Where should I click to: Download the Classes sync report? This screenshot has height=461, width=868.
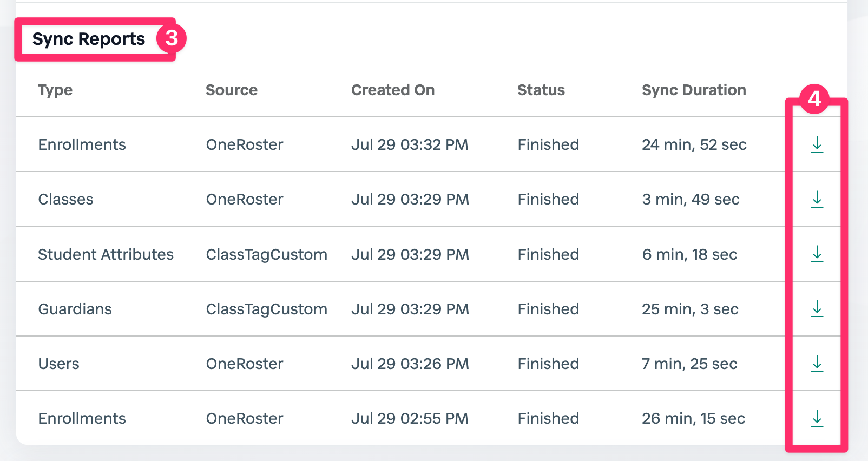click(x=817, y=199)
